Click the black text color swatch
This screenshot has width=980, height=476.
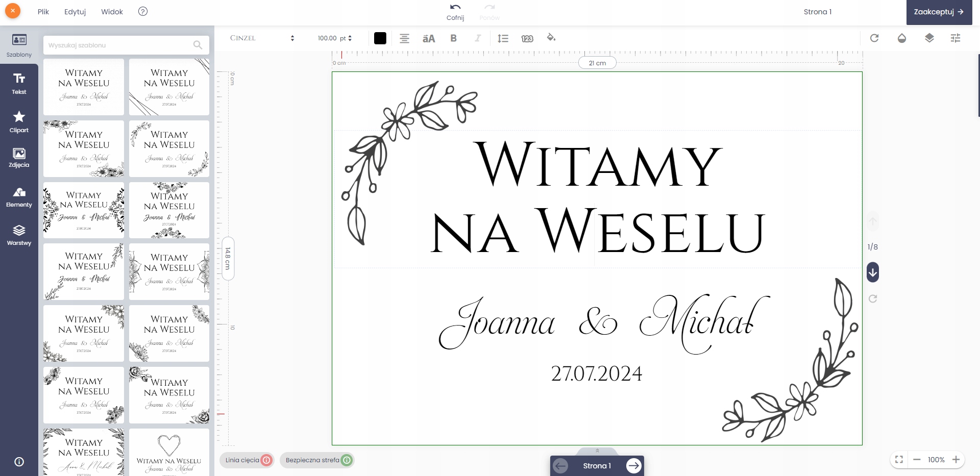(x=380, y=38)
